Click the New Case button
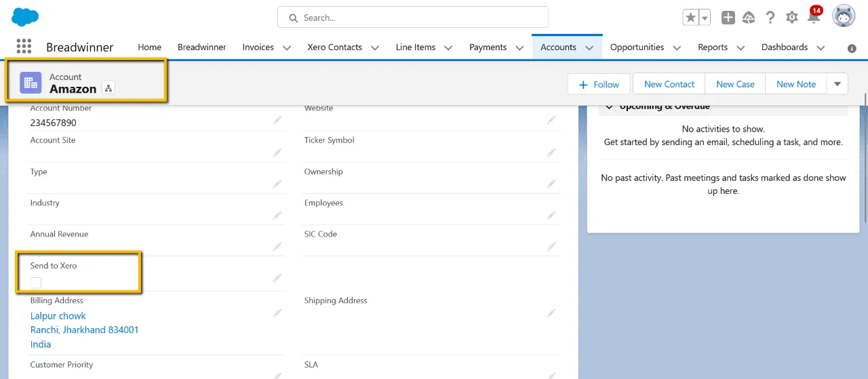The image size is (868, 379). (x=735, y=84)
